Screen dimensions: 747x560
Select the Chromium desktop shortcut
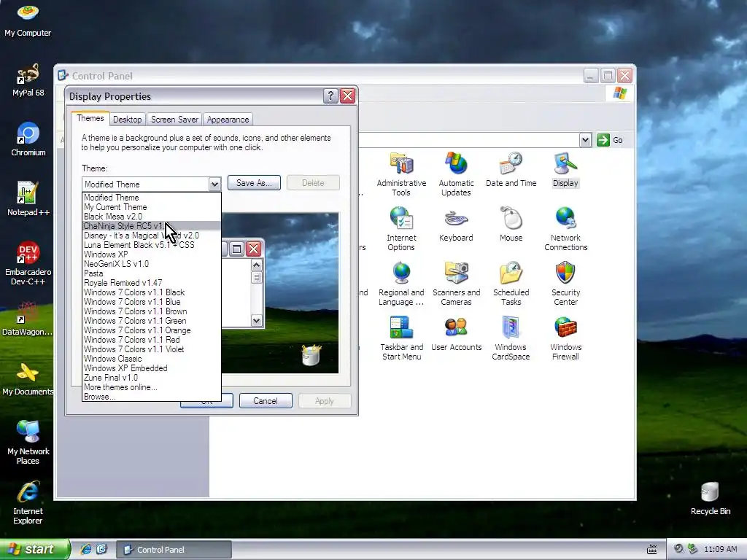[x=28, y=139]
